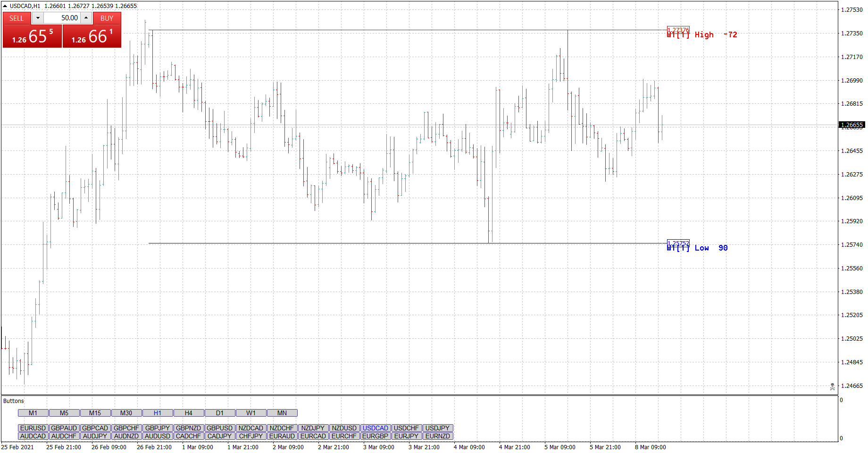Select the highlighted H1 timeframe button

tap(158, 413)
